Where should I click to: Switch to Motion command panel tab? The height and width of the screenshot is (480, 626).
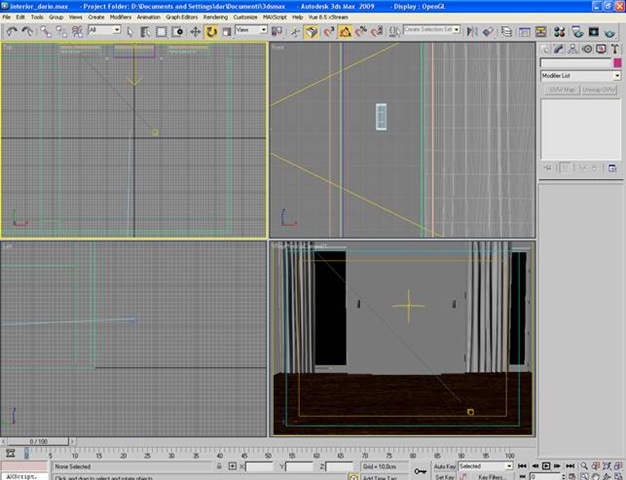[587, 49]
